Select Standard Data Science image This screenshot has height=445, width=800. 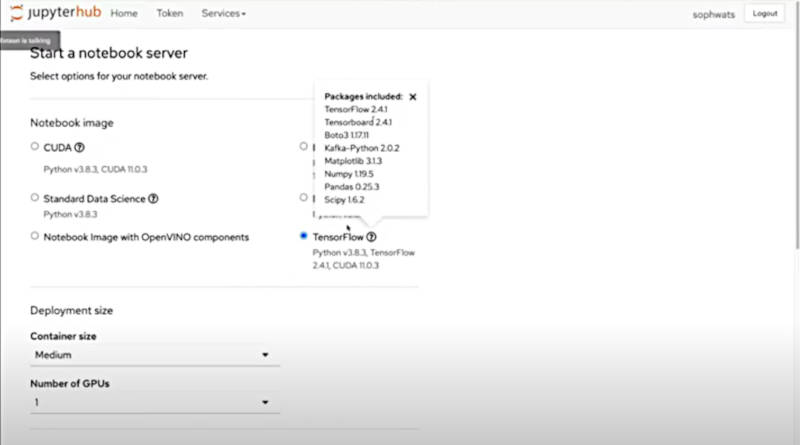pos(35,197)
